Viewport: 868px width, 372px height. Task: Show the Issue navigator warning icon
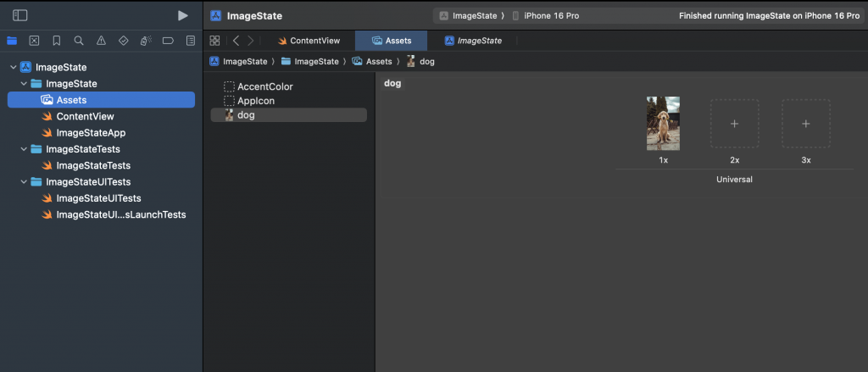(101, 41)
